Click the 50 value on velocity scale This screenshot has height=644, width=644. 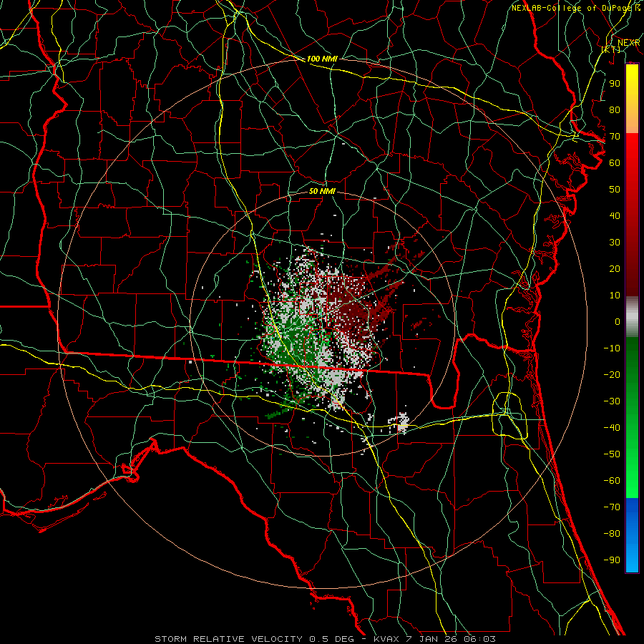[615, 190]
